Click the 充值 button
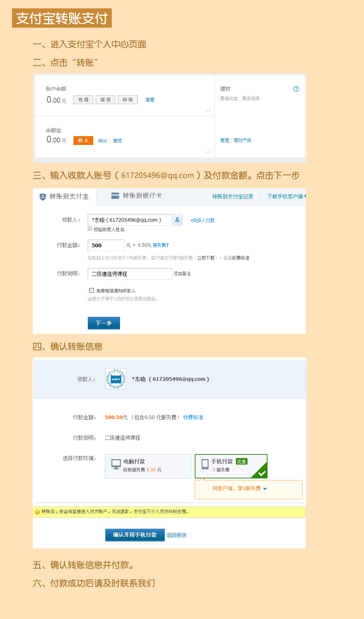The width and height of the screenshot is (364, 619). [83, 100]
